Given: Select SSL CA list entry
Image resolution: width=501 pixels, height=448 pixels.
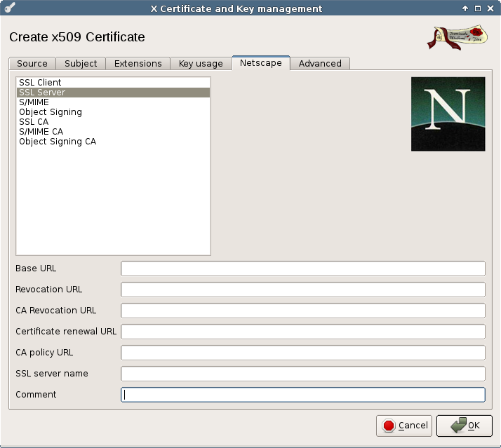Looking at the screenshot, I should 113,122.
